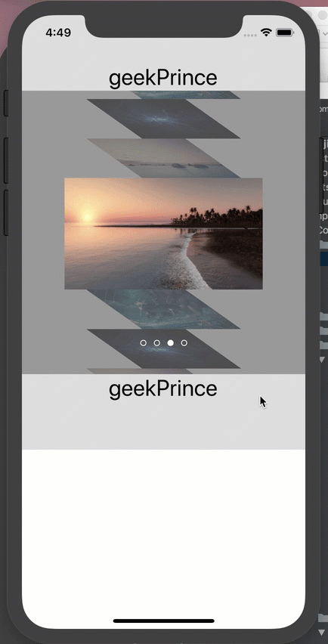Click the folder icon above highlighted blue row

pos(323,245)
